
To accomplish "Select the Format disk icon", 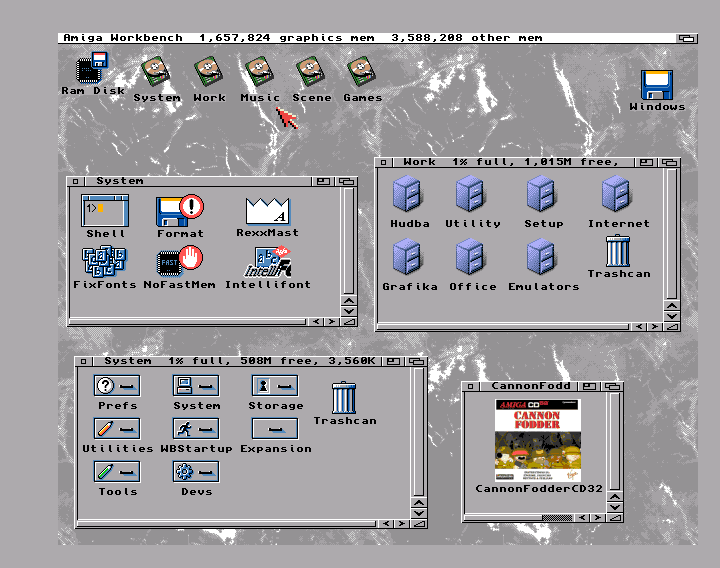I will (x=179, y=211).
